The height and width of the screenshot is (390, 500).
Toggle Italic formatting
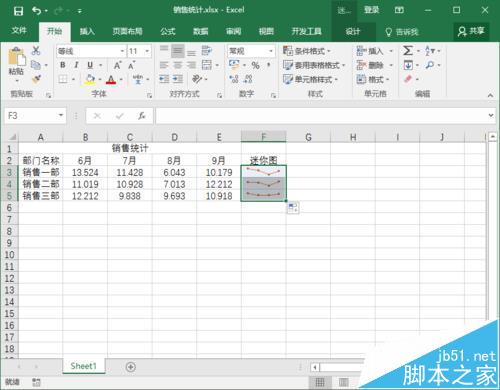[76, 65]
